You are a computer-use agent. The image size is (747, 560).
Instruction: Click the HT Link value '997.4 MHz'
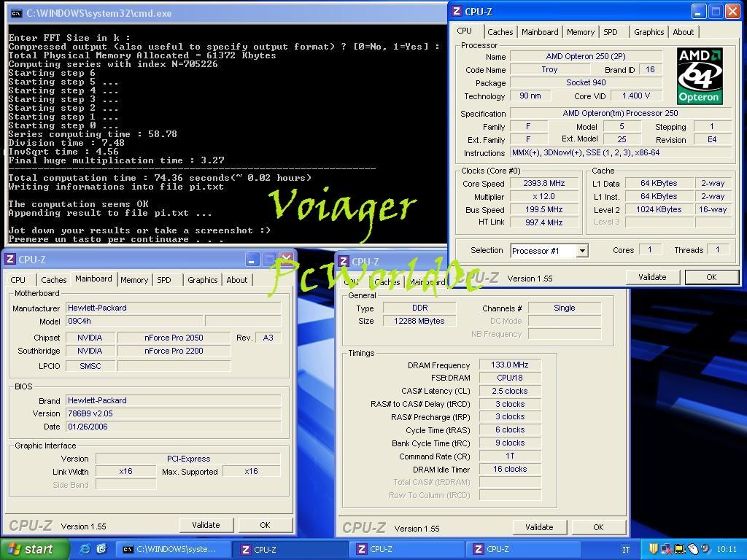[x=543, y=222]
